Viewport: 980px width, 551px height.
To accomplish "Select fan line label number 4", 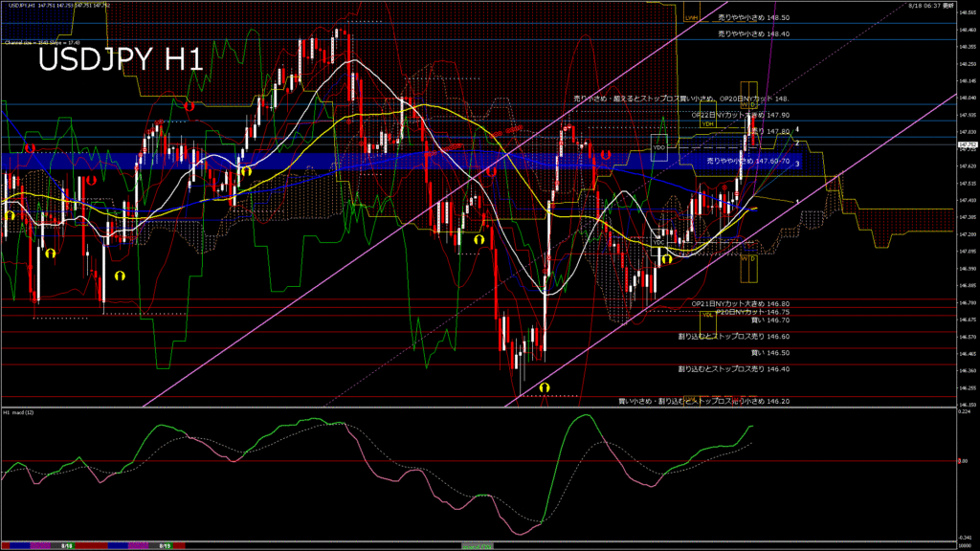I will point(797,128).
